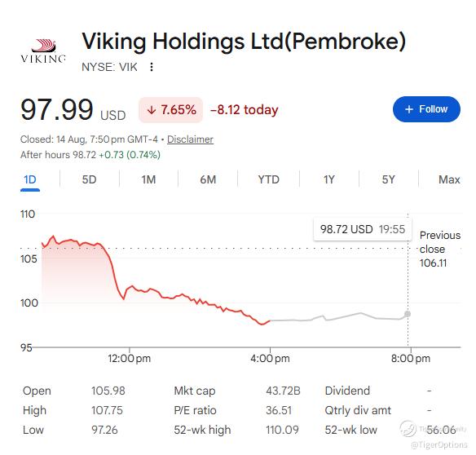Click the red down-arrow percent change badge
The width and height of the screenshot is (476, 455).
pos(170,110)
